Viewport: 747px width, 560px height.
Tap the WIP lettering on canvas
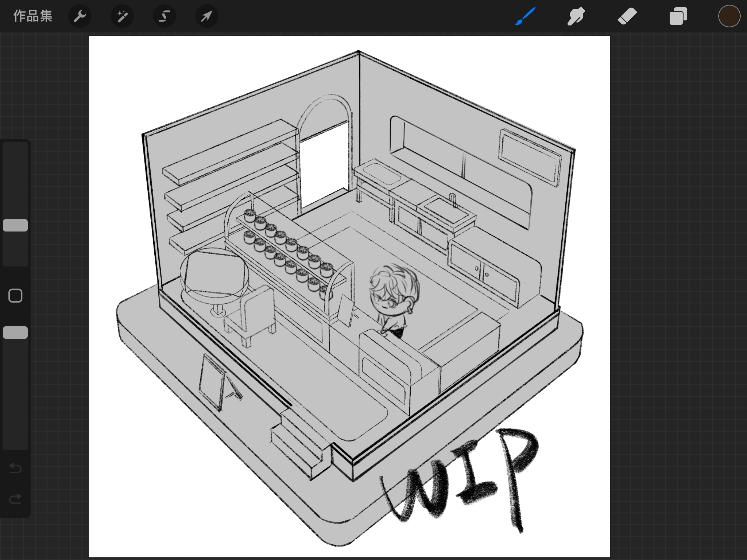[460, 481]
